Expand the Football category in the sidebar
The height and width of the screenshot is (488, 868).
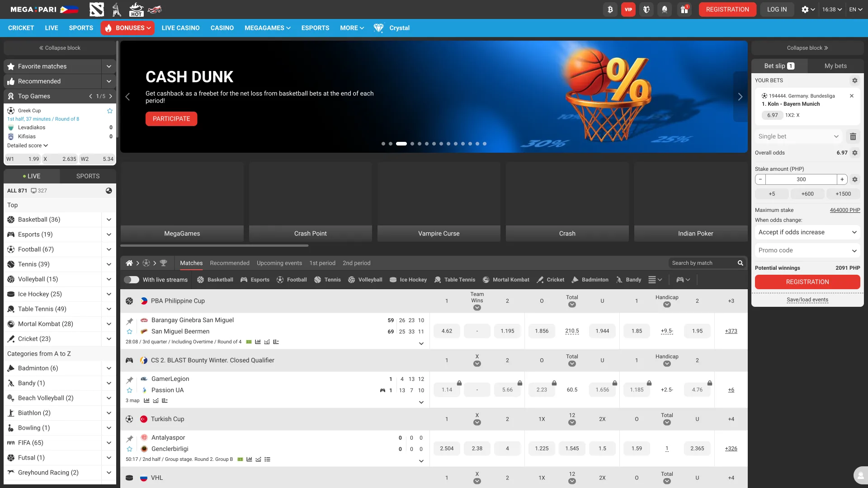pos(108,249)
